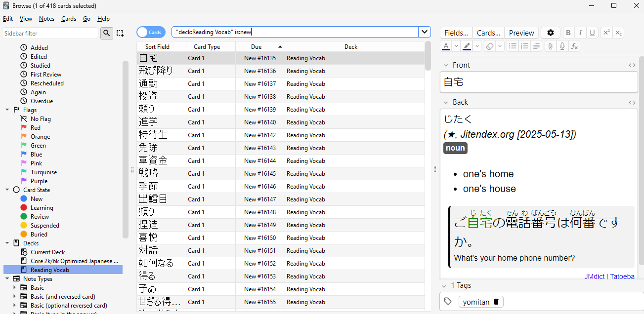The height and width of the screenshot is (314, 644).
Task: Open the equations fx menu
Action: coord(574,46)
